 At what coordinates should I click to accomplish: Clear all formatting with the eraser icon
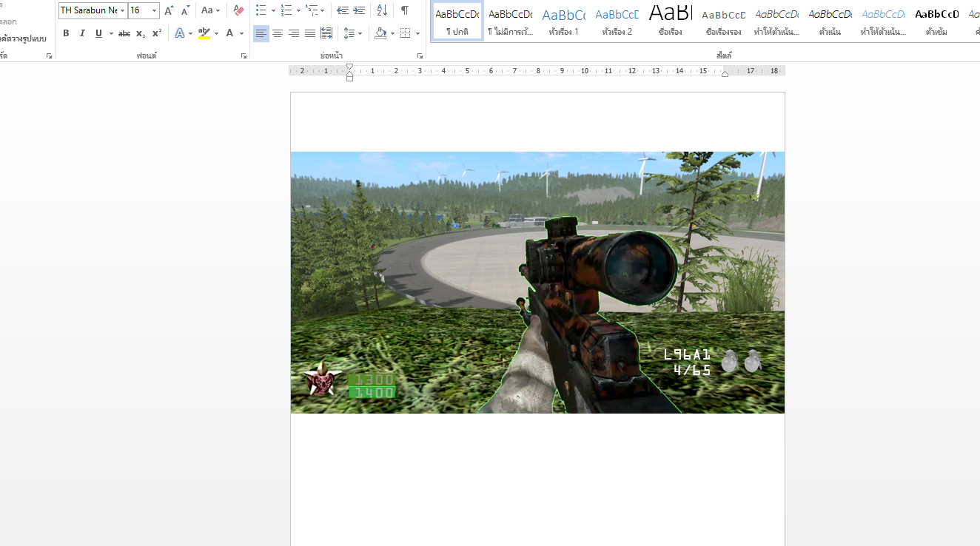(x=238, y=10)
